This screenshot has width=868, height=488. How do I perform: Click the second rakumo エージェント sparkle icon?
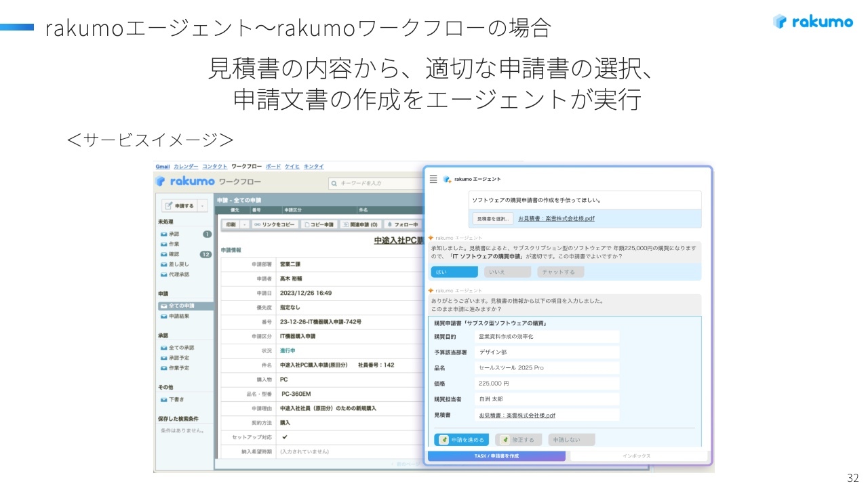431,291
